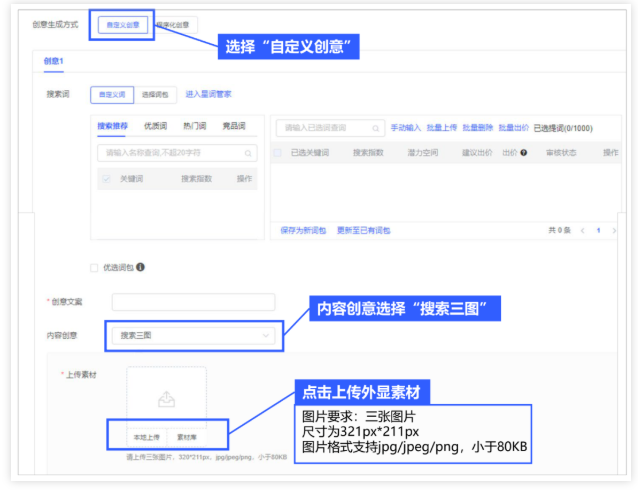Choose the 自定义词 search-term mode

pyautogui.click(x=112, y=95)
